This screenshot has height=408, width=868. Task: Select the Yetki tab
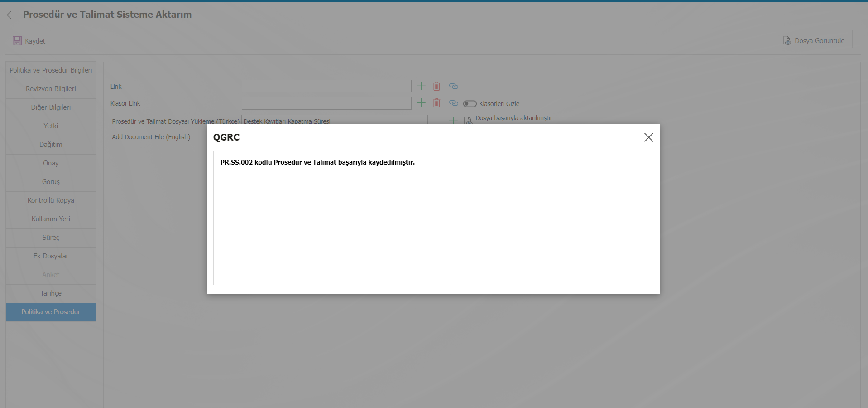click(51, 126)
